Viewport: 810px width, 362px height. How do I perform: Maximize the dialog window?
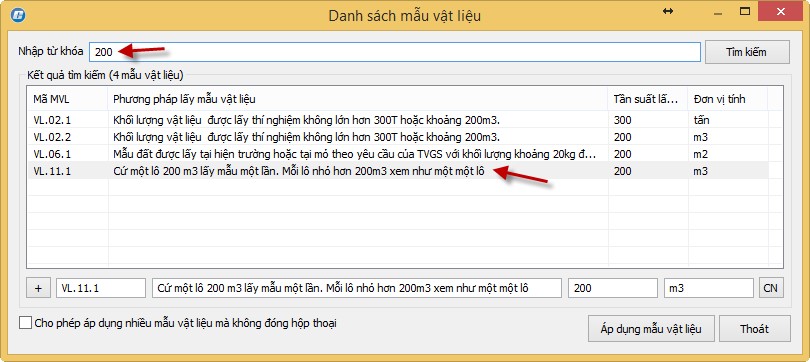pyautogui.click(x=744, y=11)
